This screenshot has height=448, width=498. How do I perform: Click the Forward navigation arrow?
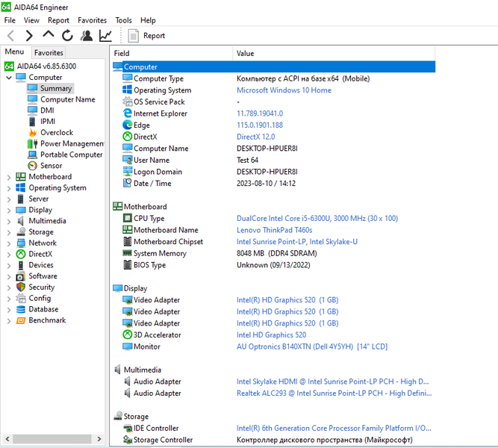pyautogui.click(x=29, y=36)
